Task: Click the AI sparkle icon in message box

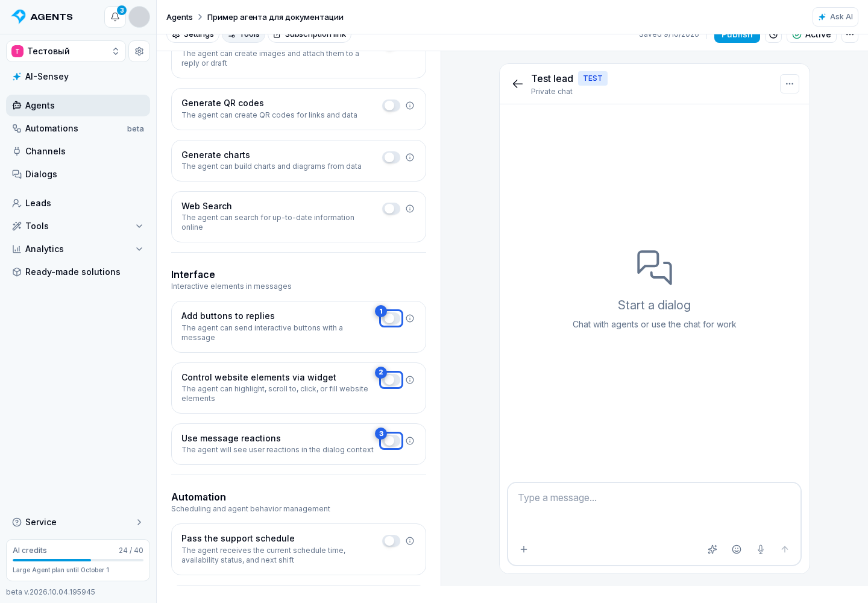Action: 712,549
